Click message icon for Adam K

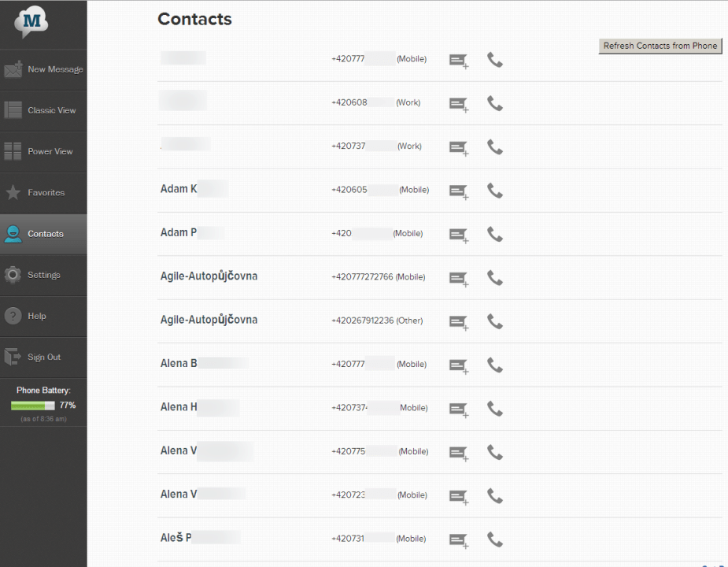click(457, 191)
